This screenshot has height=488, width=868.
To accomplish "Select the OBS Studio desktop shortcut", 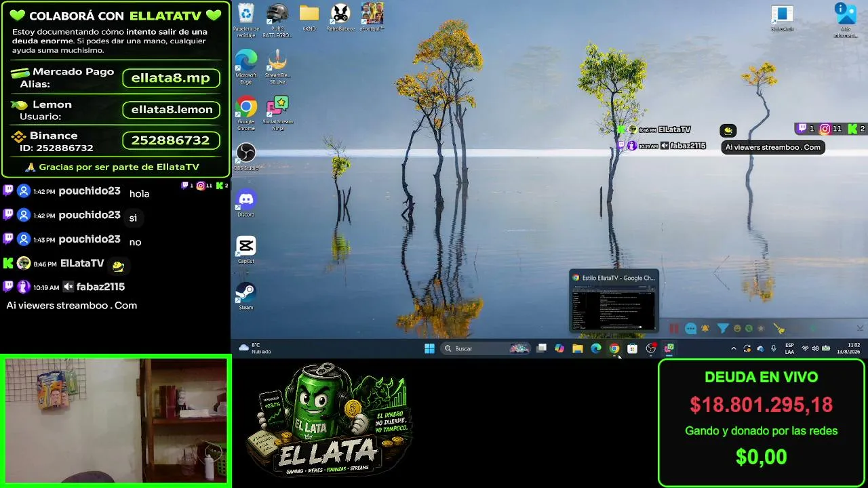I will pos(245,157).
